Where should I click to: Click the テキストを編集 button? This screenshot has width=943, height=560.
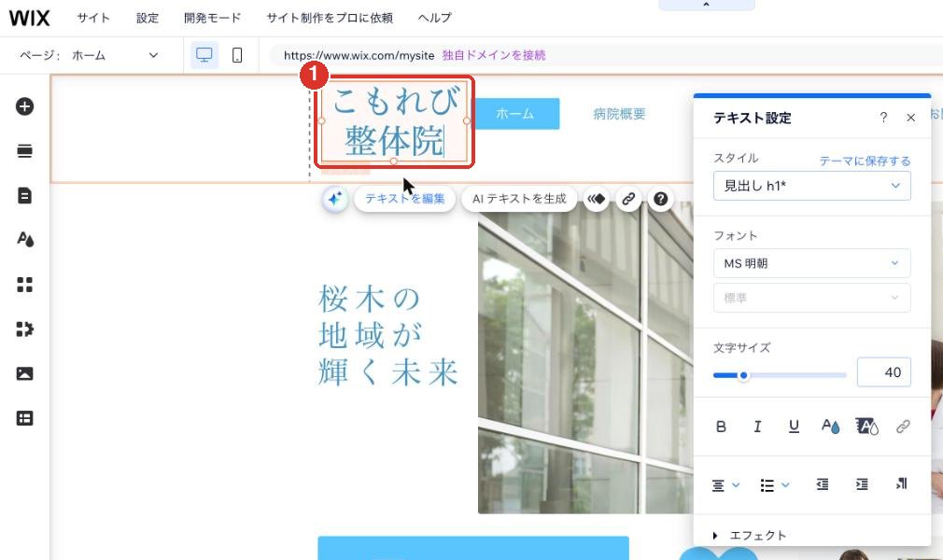pyautogui.click(x=405, y=199)
